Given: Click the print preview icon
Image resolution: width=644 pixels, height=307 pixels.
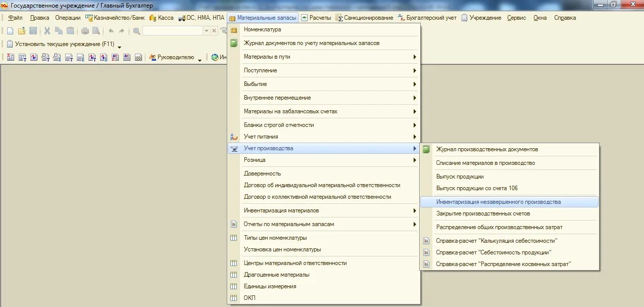Looking at the screenshot, I should (x=96, y=31).
